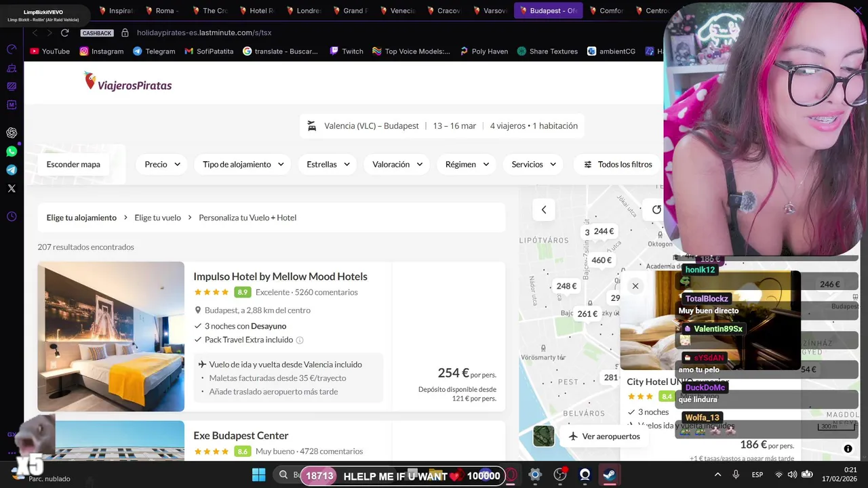Click the ESP language indicator
The width and height of the screenshot is (868, 488).
[x=757, y=474]
